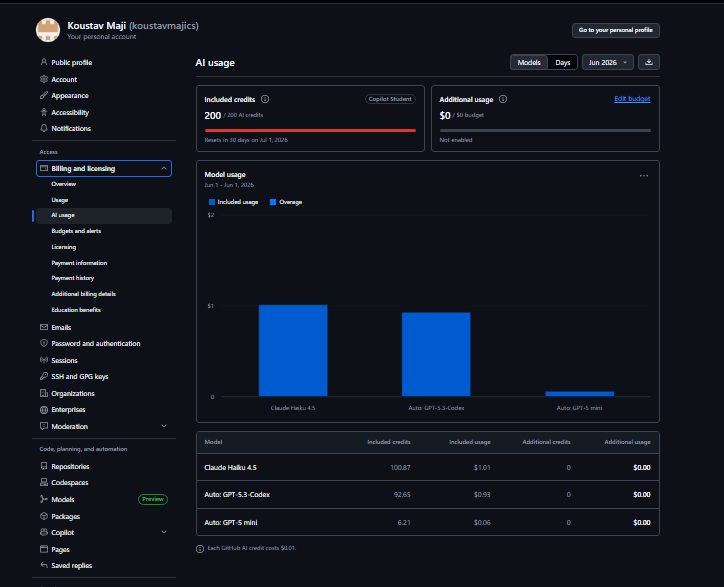Click the Claude Haiku 4.5 table row name
The height and width of the screenshot is (587, 724).
tap(230, 467)
